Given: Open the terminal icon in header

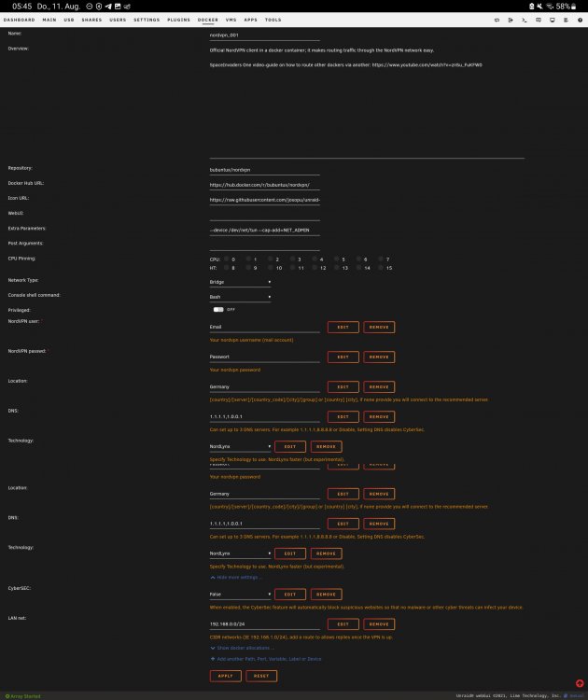Looking at the screenshot, I should click(x=525, y=21).
